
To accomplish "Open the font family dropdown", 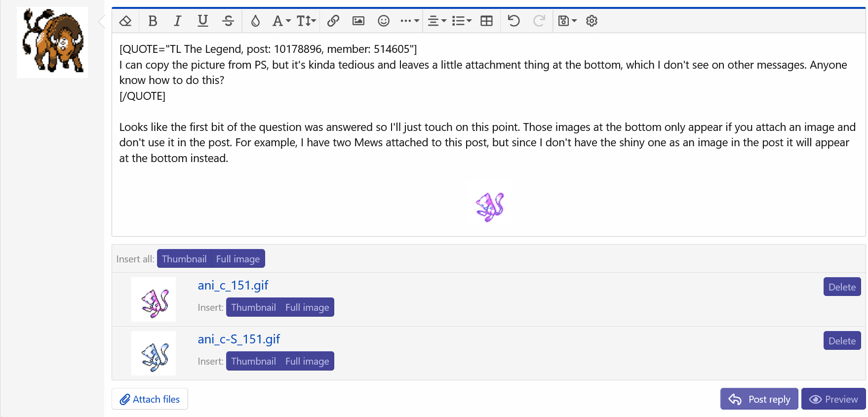I will pyautogui.click(x=281, y=21).
